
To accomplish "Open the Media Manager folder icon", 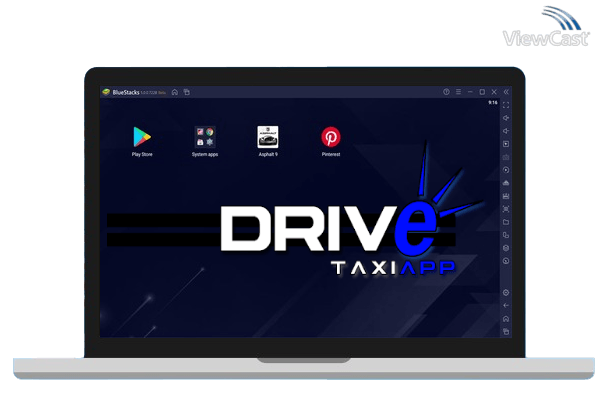I will 506,222.
